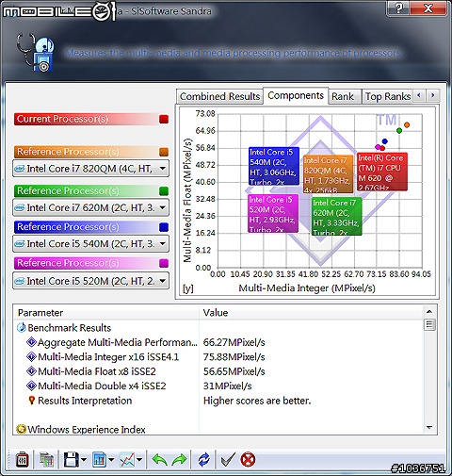Click the line graph icon

pyautogui.click(x=127, y=460)
